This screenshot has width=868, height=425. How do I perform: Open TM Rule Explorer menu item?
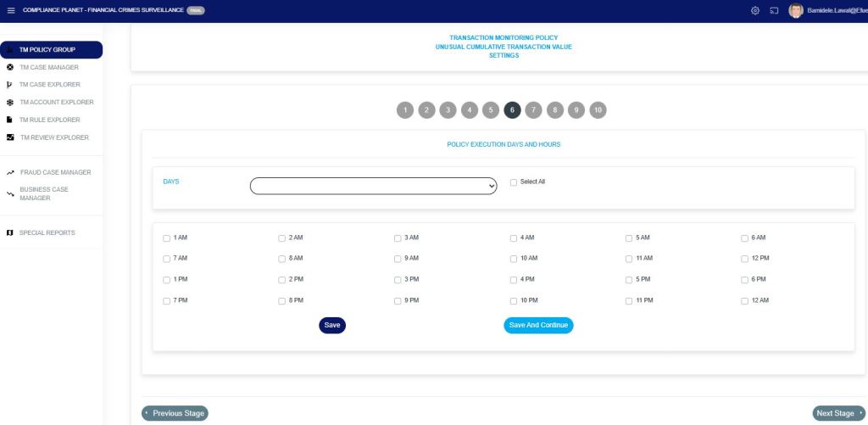49,120
